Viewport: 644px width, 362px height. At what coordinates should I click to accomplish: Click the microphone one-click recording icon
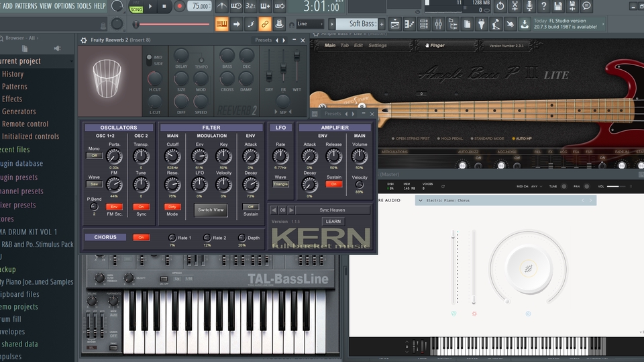pos(529,6)
